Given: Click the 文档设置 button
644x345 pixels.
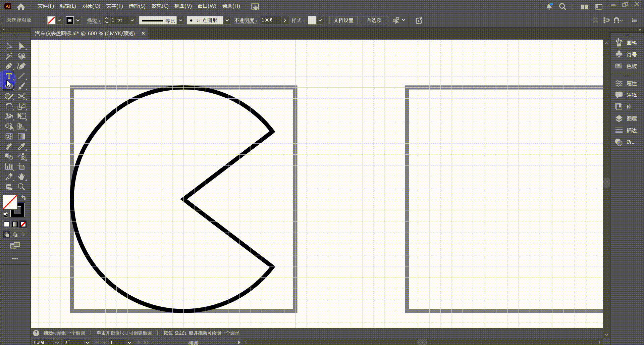Looking at the screenshot, I should pos(343,20).
